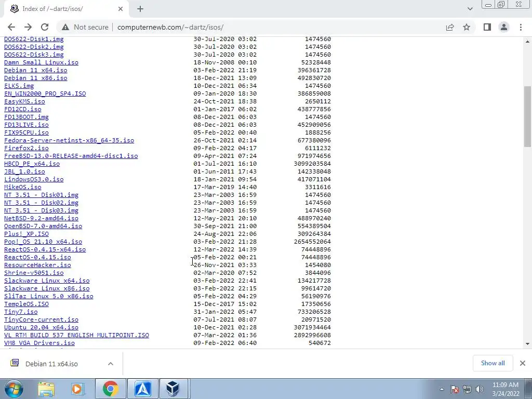Click the Shrine-v5051.iso link

pyautogui.click(x=34, y=273)
